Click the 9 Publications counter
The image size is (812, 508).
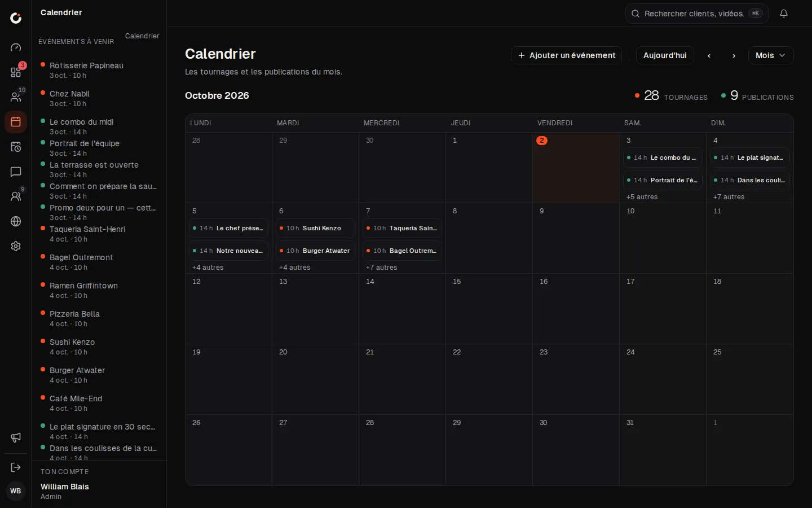coord(757,96)
